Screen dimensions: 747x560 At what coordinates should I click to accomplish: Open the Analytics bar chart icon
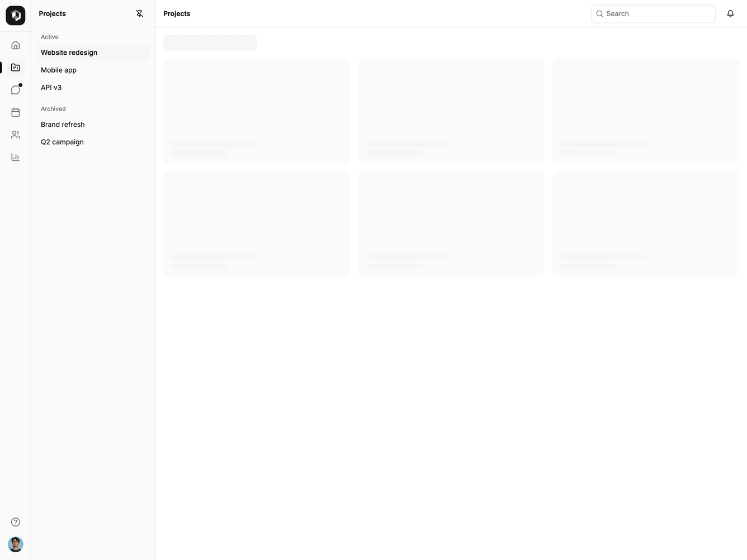point(16,157)
